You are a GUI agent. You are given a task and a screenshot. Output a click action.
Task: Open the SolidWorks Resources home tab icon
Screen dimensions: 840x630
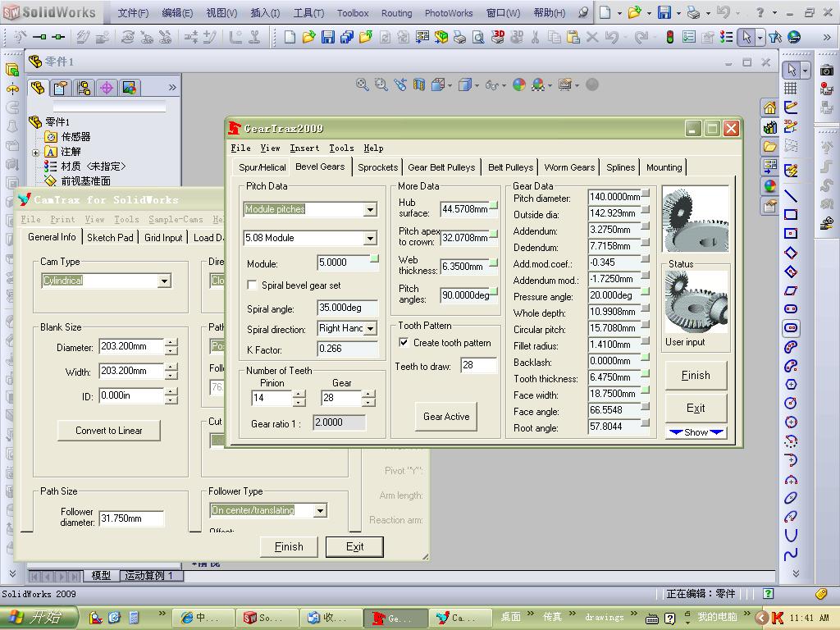769,107
